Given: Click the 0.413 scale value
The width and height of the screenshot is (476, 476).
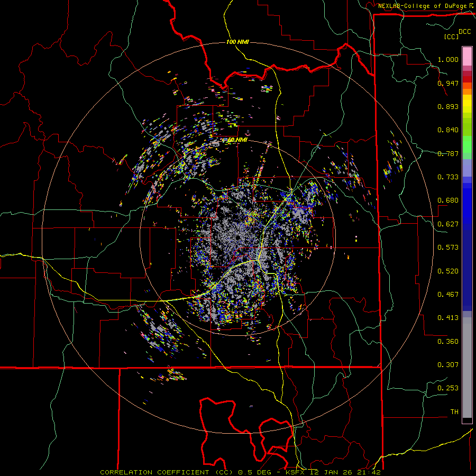Looking at the screenshot, I should click(x=448, y=318).
